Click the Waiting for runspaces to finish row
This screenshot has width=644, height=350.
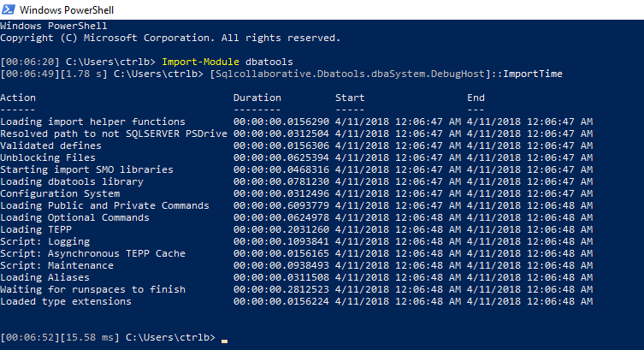pyautogui.click(x=92, y=290)
